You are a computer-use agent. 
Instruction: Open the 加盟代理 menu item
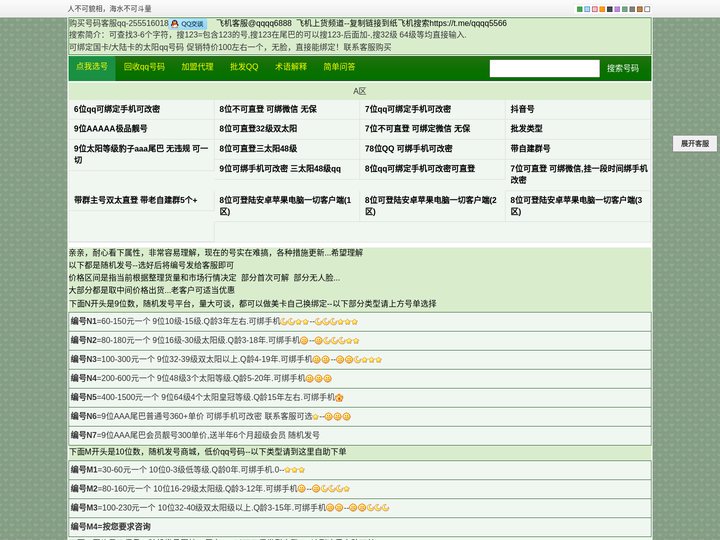point(197,67)
